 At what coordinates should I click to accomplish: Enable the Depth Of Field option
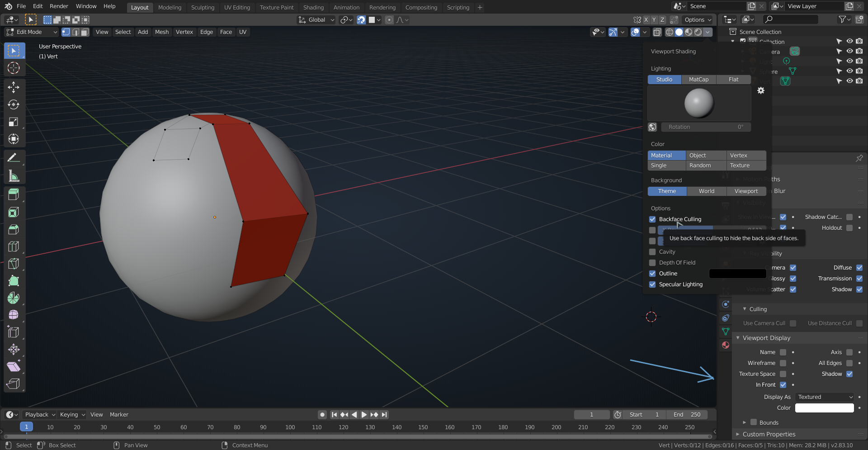(652, 263)
